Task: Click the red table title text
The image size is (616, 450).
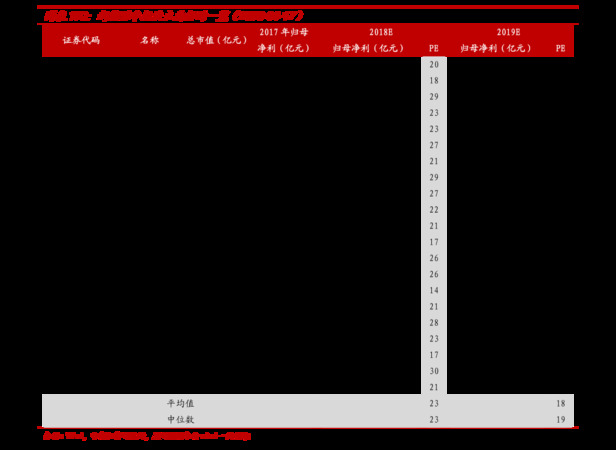Action: pos(173,16)
